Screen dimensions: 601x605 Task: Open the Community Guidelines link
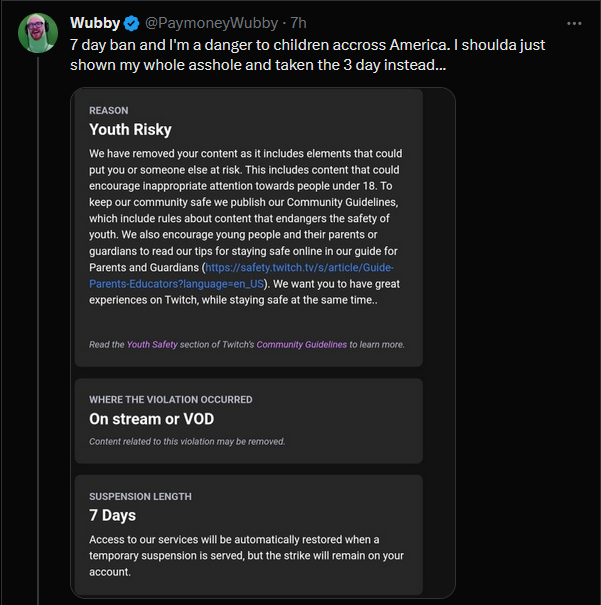click(301, 344)
